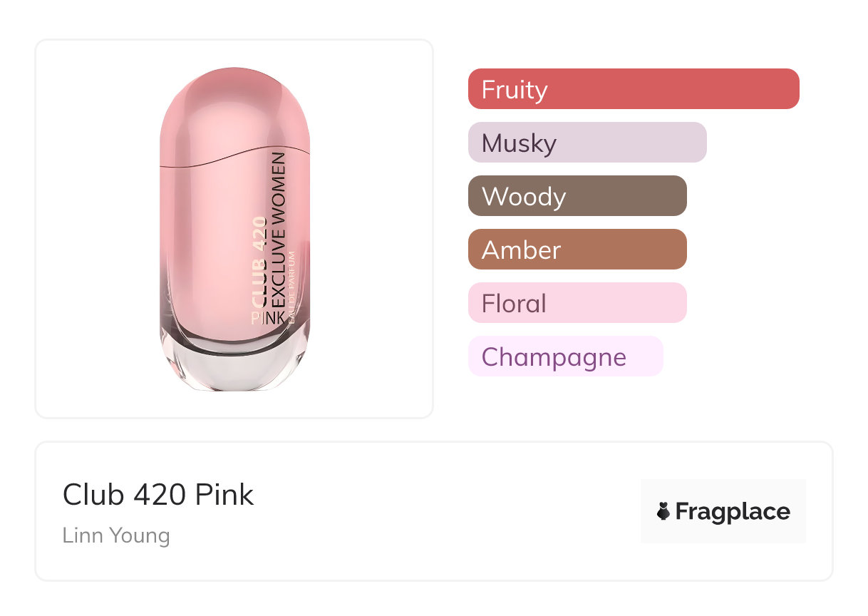Choose the brown Woody accord bar
868x616 pixels.
pos(577,196)
